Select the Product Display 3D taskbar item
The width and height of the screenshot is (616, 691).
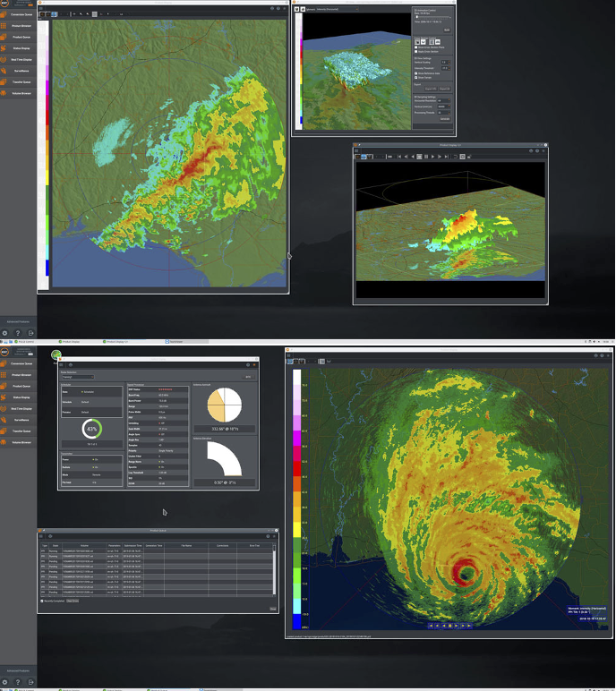pos(116,341)
